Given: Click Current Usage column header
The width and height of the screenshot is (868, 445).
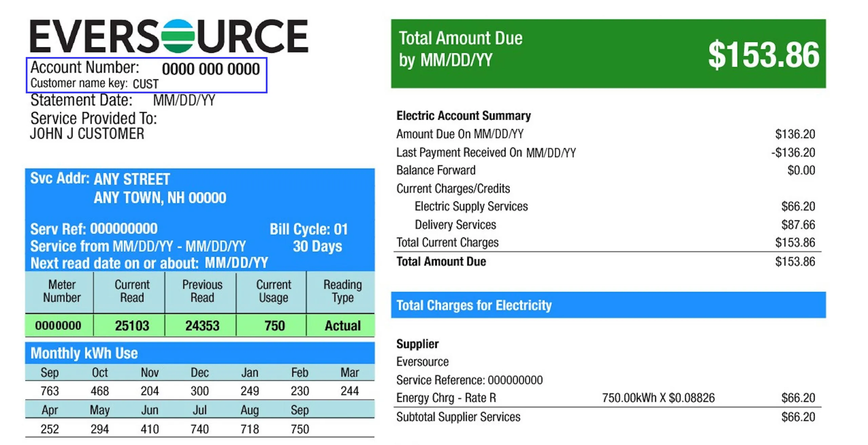Looking at the screenshot, I should pos(274,291).
